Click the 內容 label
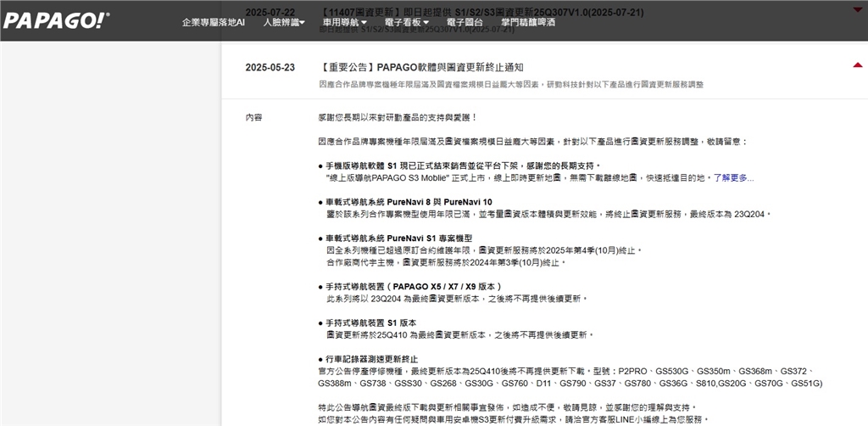 [x=253, y=117]
